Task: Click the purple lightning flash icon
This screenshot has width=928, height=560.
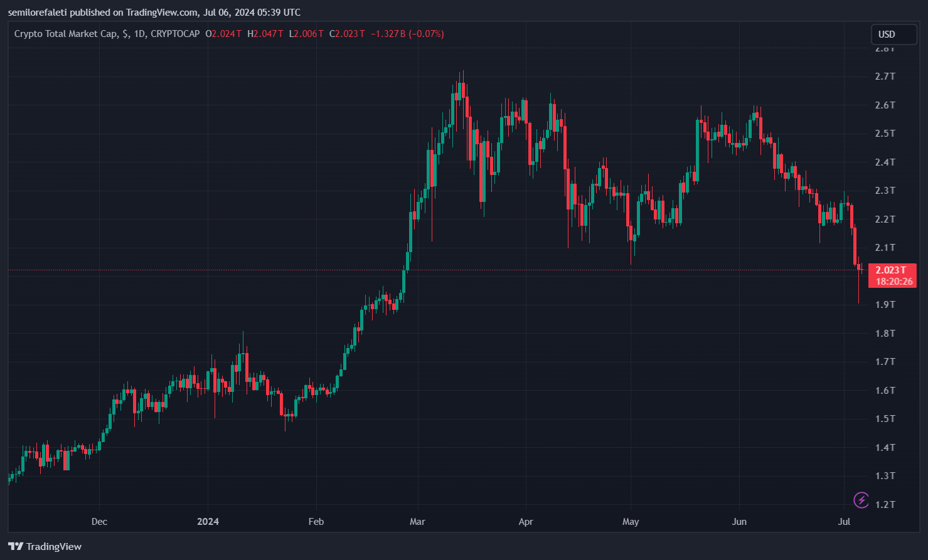Action: (x=861, y=500)
